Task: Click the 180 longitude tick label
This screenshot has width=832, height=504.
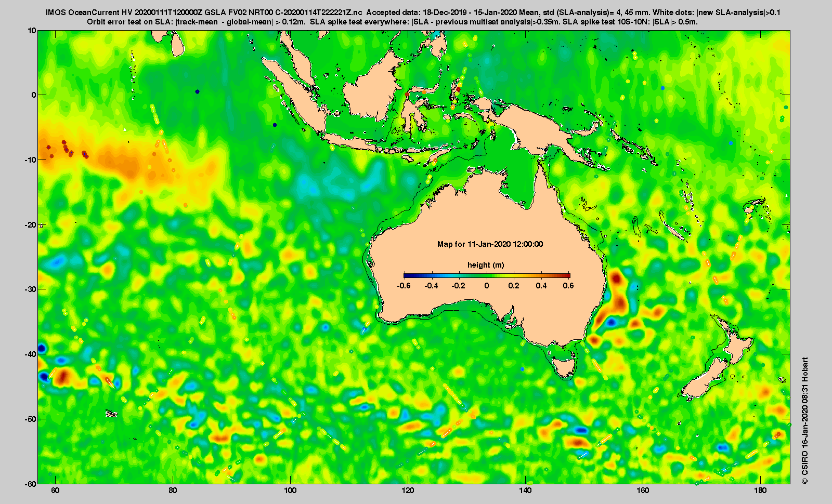Action: pos(760,490)
